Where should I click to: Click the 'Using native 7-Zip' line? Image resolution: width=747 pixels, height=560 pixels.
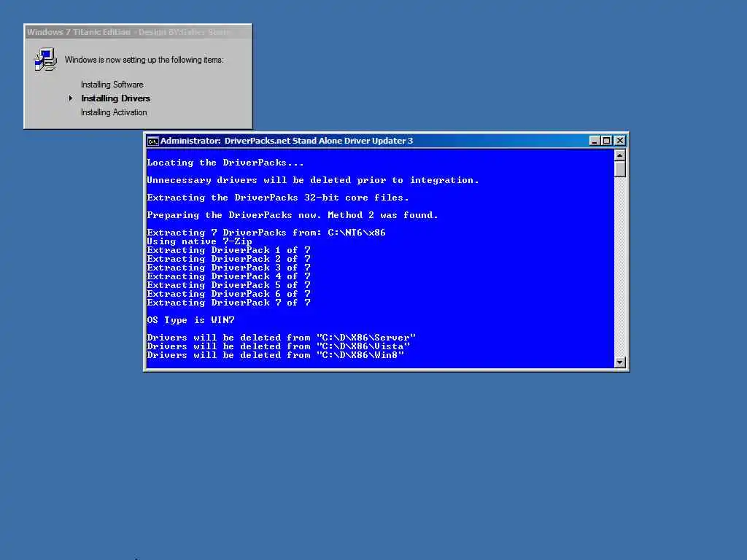(200, 241)
